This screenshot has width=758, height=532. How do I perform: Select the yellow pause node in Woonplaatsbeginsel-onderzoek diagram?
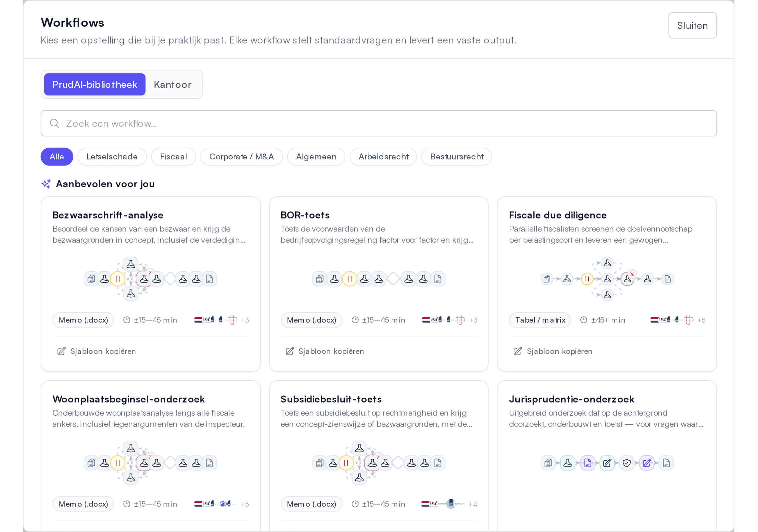(x=118, y=463)
